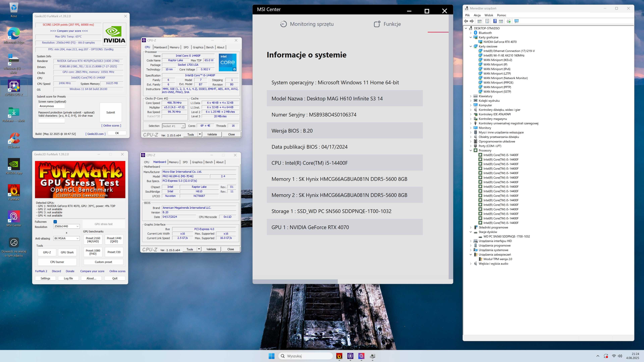644x362 pixels.
Task: Open the Windows Start button
Action: (x=272, y=356)
